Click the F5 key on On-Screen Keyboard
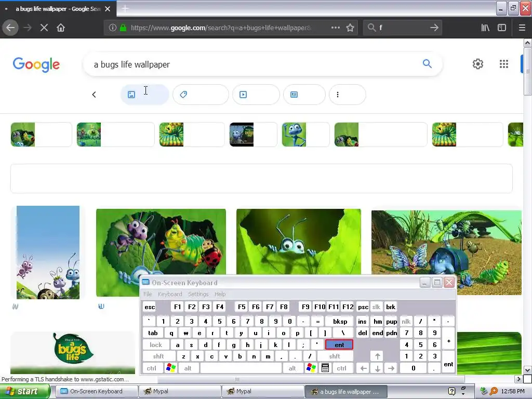The height and width of the screenshot is (399, 532). pos(242,307)
